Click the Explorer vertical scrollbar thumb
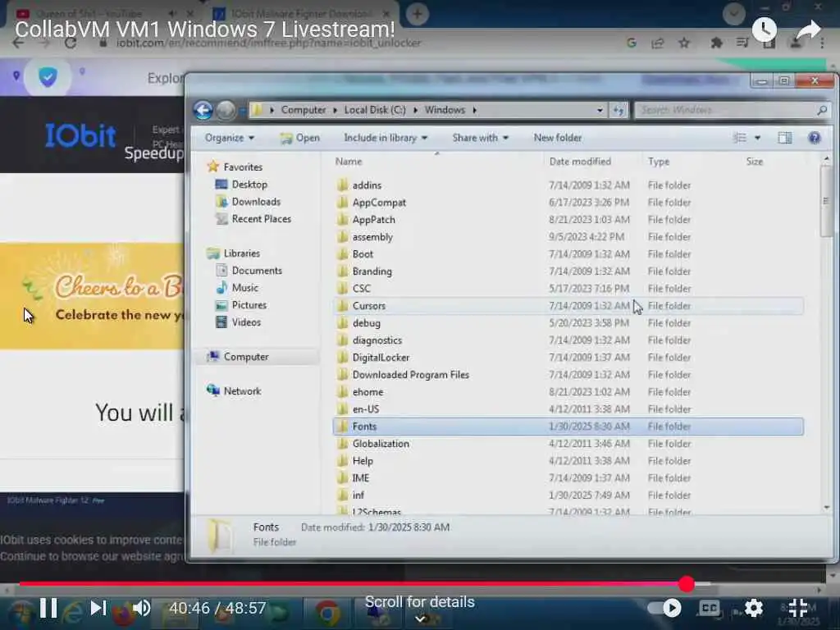 (825, 201)
